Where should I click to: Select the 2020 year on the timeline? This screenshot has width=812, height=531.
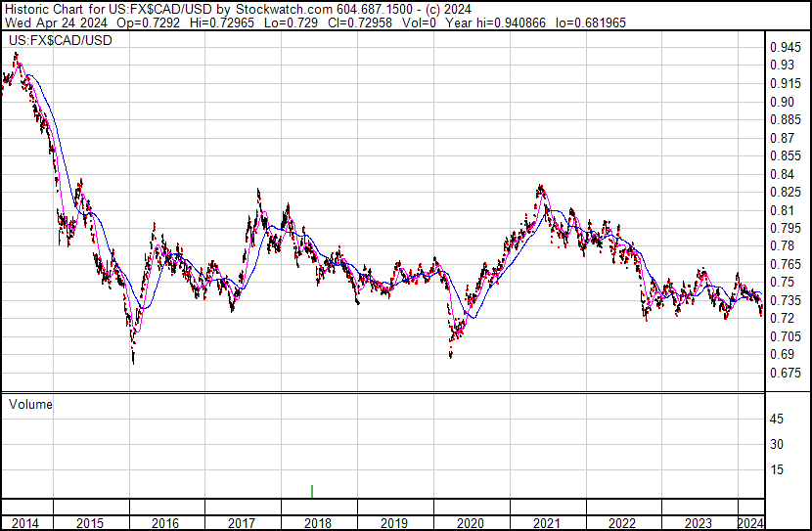[470, 523]
